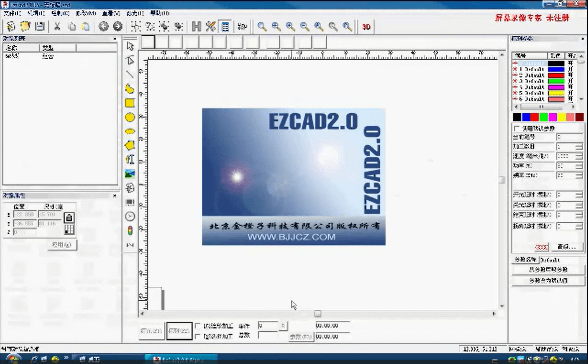Select the Ellipse tool
Image resolution: width=588 pixels, height=364 pixels.
coord(130,131)
